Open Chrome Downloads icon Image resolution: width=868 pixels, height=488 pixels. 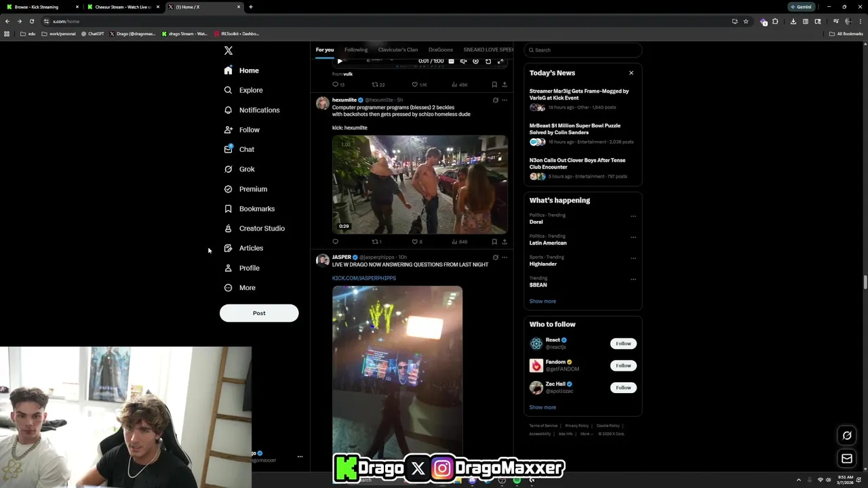pyautogui.click(x=793, y=21)
